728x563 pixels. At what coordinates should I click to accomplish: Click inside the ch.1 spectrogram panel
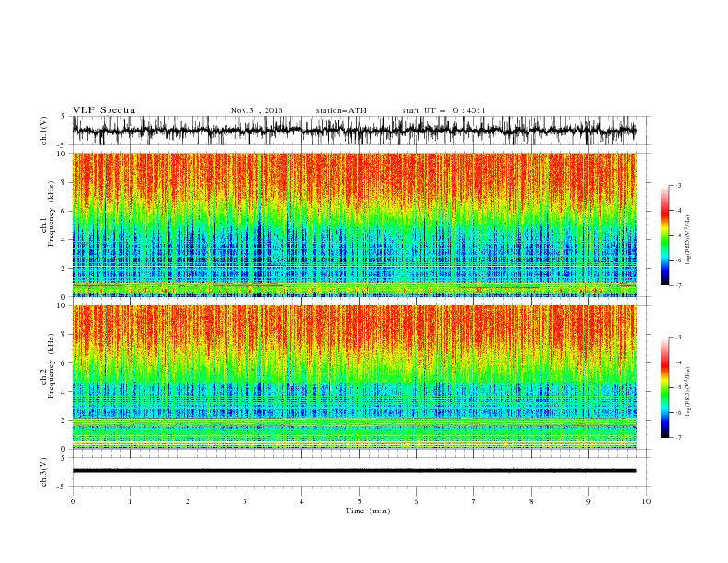354,224
